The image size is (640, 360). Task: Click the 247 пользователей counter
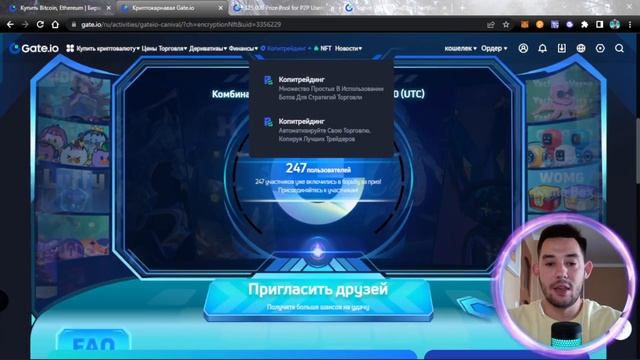pos(318,168)
